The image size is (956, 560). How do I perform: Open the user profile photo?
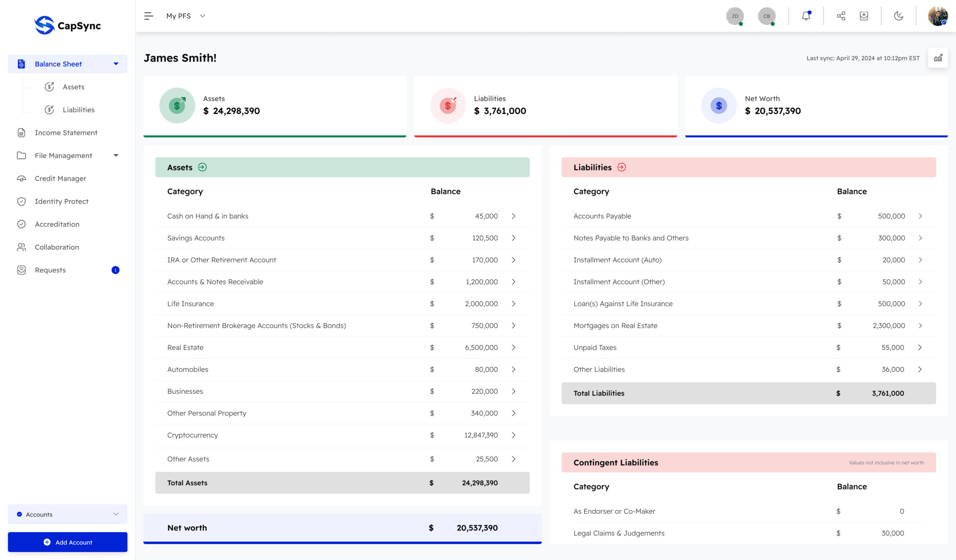tap(938, 16)
